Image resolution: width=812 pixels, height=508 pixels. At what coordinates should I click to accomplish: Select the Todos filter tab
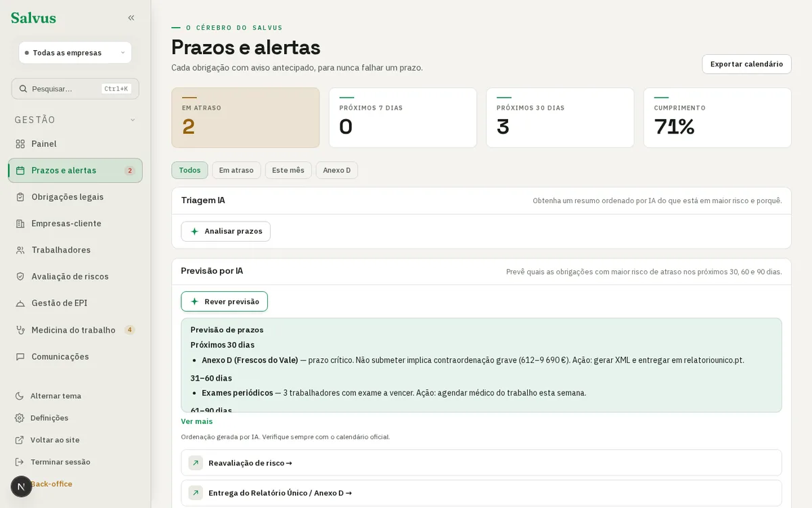189,170
